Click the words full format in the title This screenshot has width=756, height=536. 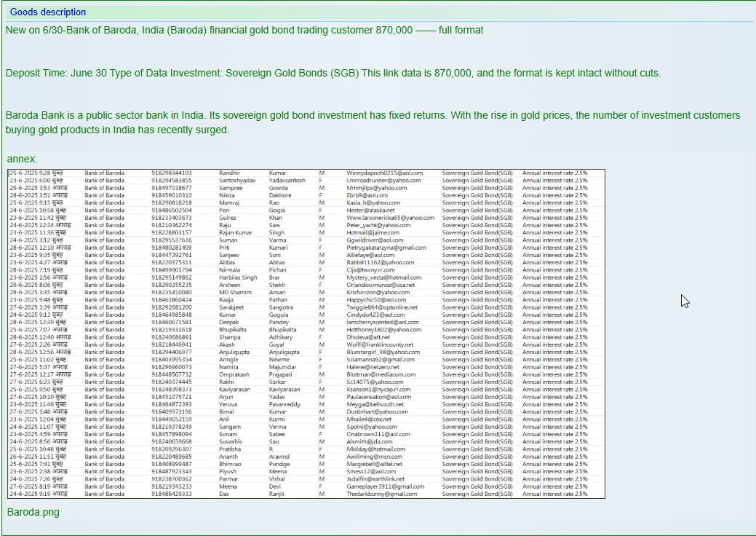461,30
